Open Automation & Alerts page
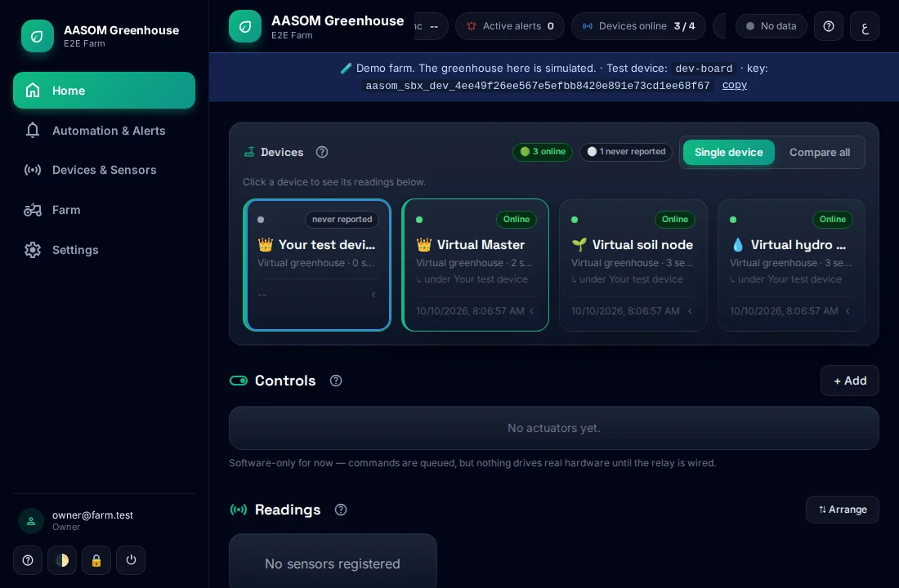Image resolution: width=899 pixels, height=588 pixels. click(x=105, y=131)
